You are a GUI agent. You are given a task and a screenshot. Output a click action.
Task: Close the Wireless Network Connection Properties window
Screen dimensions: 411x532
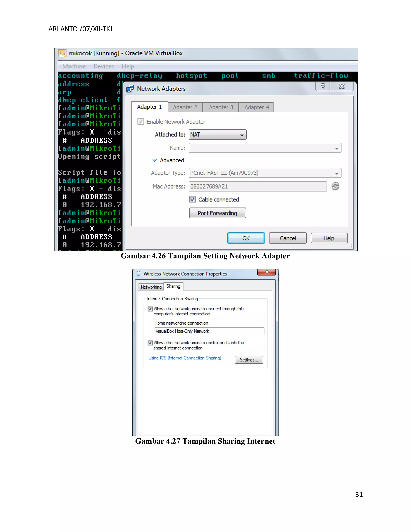pos(267,272)
